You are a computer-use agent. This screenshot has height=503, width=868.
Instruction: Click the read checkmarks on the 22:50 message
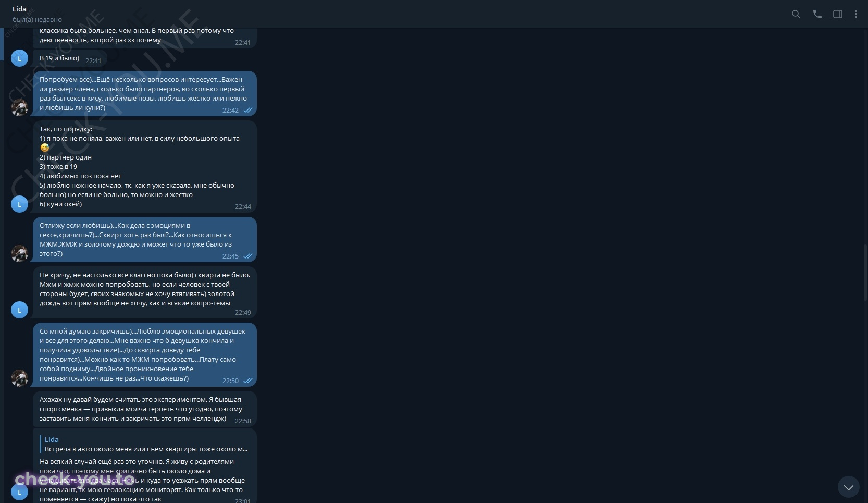pos(248,381)
